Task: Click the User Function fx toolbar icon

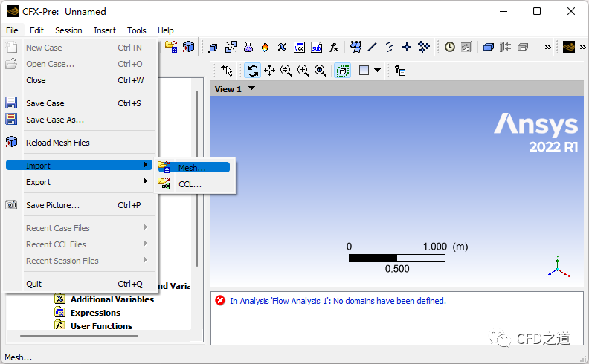Action: [334, 48]
